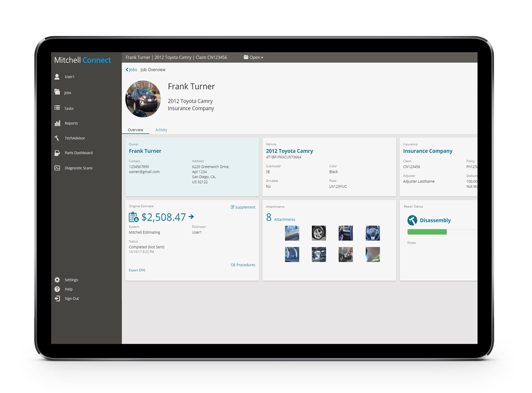
Task: Open Jobs via its folder icon
Action: [57, 92]
